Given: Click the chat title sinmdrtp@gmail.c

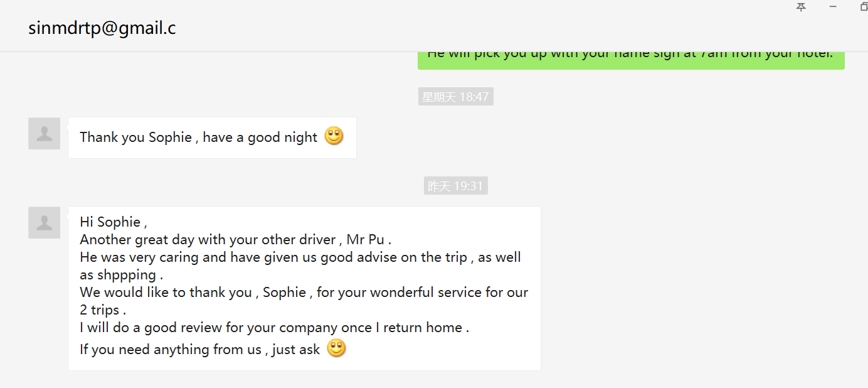Looking at the screenshot, I should pos(102,28).
